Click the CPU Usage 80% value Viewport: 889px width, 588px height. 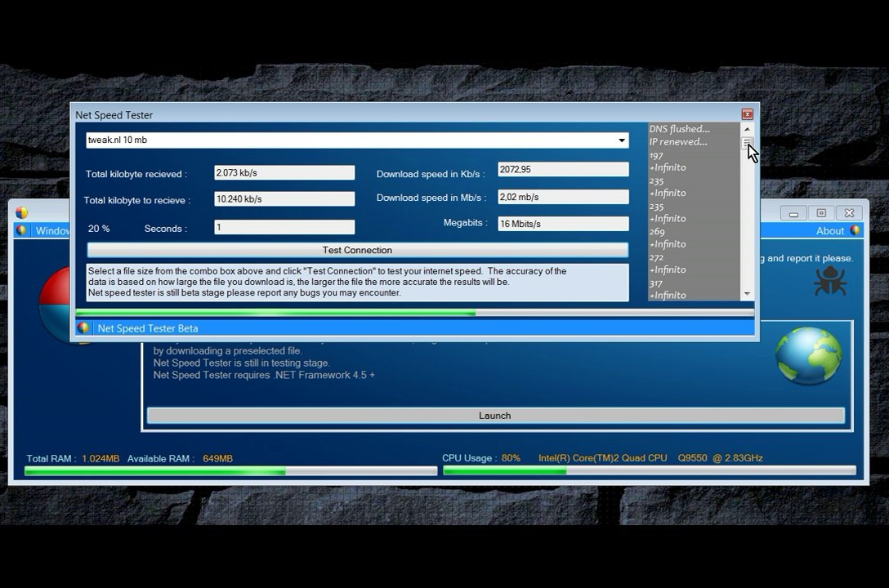510,457
